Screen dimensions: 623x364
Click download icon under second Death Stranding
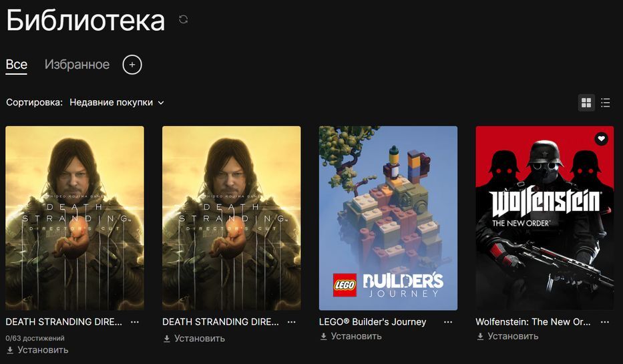click(167, 339)
